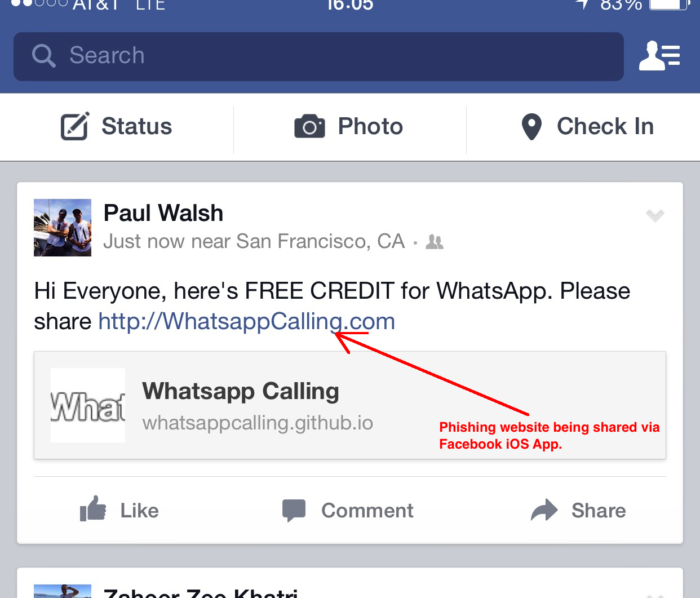Open the Photo tab

click(x=350, y=127)
